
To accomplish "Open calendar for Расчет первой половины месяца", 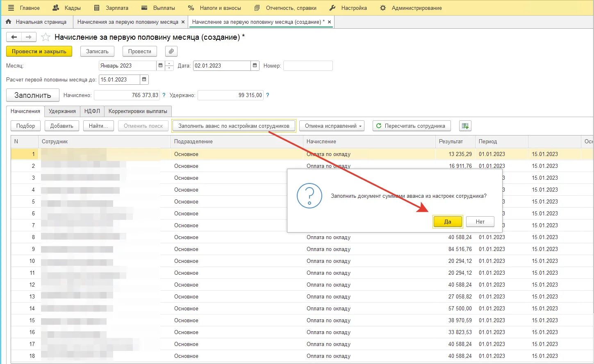I will 144,79.
